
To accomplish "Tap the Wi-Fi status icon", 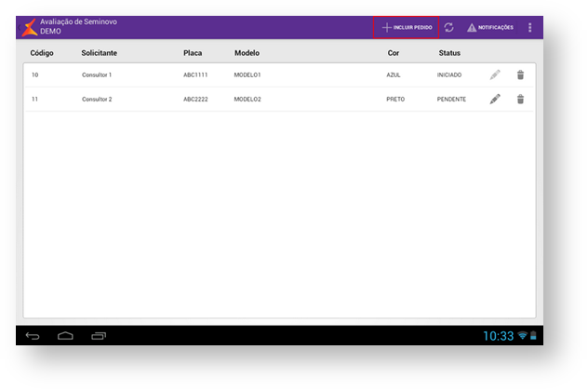I will pyautogui.click(x=522, y=336).
